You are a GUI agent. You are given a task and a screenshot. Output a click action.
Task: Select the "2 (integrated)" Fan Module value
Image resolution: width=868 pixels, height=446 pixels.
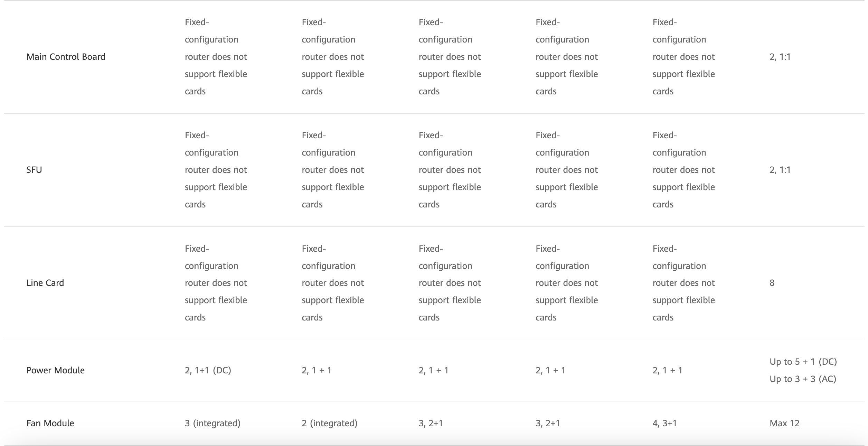click(330, 423)
